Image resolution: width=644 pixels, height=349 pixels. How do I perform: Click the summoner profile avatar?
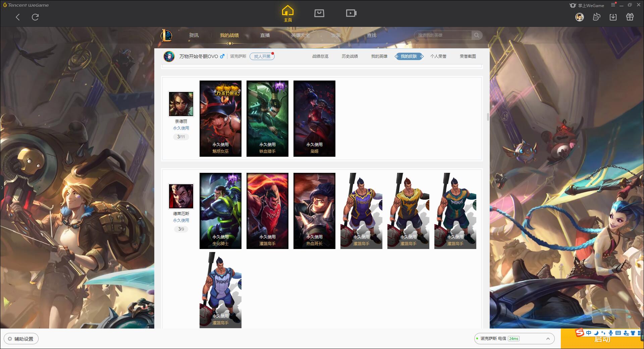tap(169, 56)
